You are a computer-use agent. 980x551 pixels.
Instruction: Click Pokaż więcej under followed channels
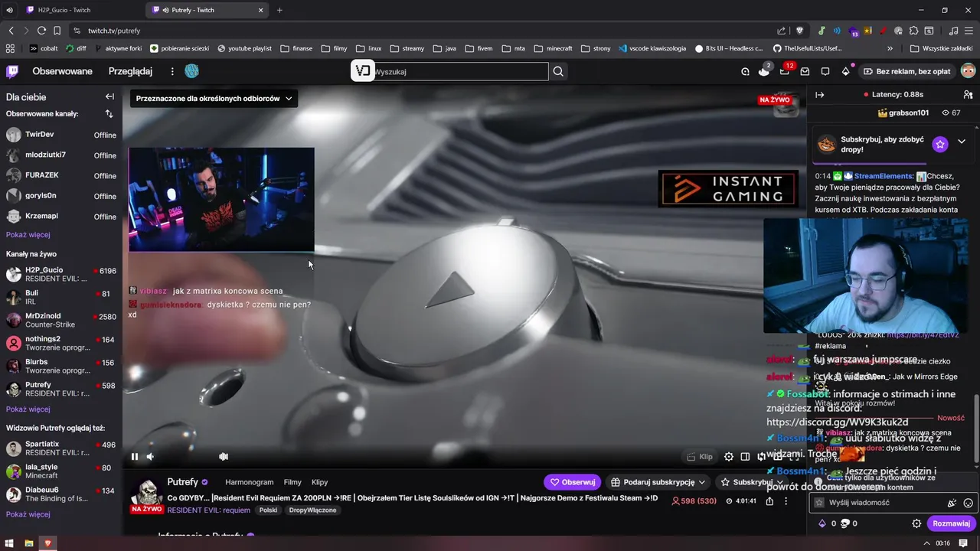28,235
